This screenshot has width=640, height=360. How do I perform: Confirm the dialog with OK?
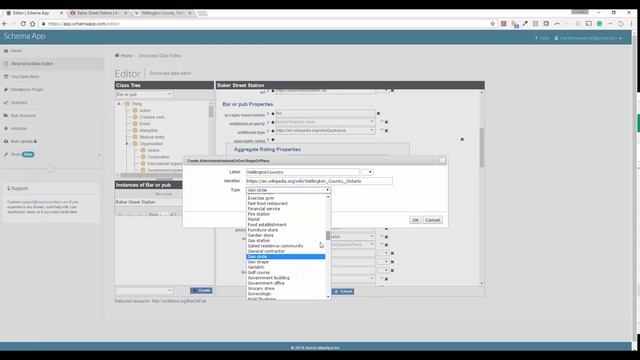pos(415,220)
